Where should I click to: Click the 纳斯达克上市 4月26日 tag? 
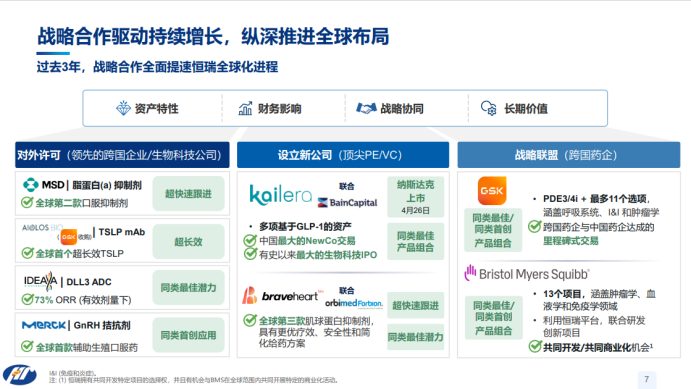coord(416,197)
